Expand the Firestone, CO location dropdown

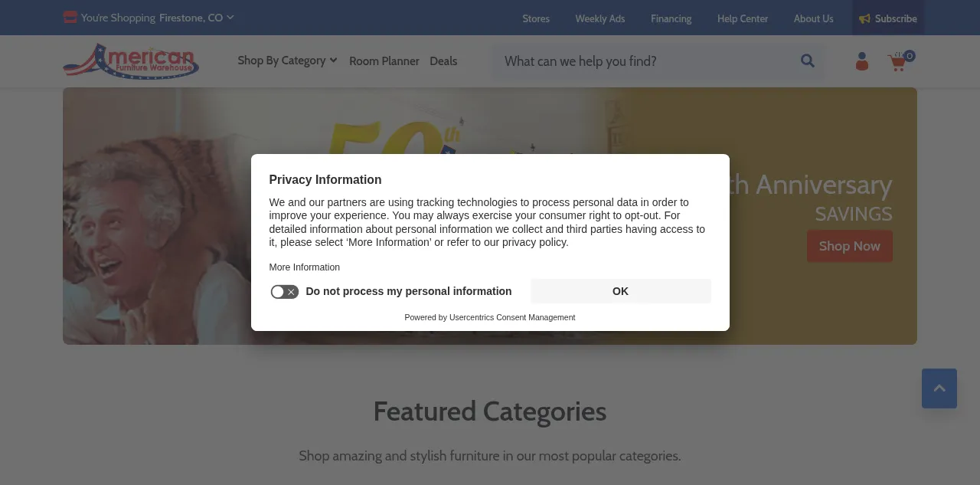pyautogui.click(x=197, y=18)
